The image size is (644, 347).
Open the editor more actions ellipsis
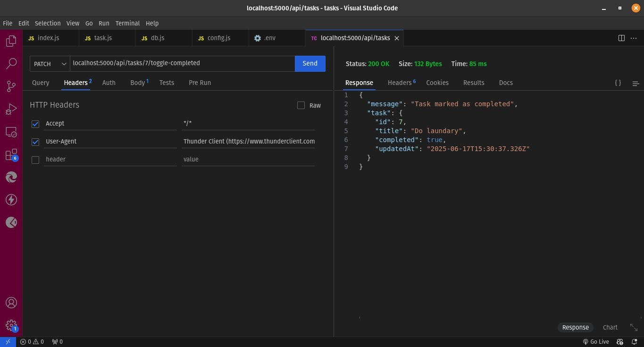pyautogui.click(x=635, y=38)
